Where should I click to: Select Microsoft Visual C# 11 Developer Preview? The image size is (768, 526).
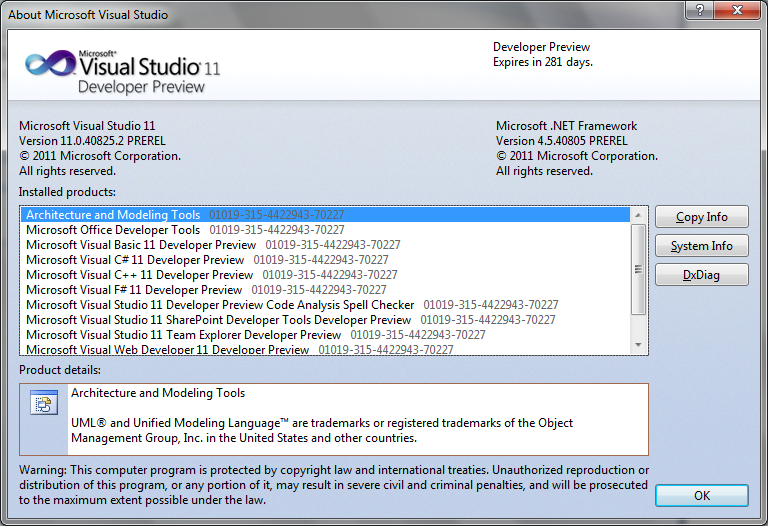coord(326,260)
